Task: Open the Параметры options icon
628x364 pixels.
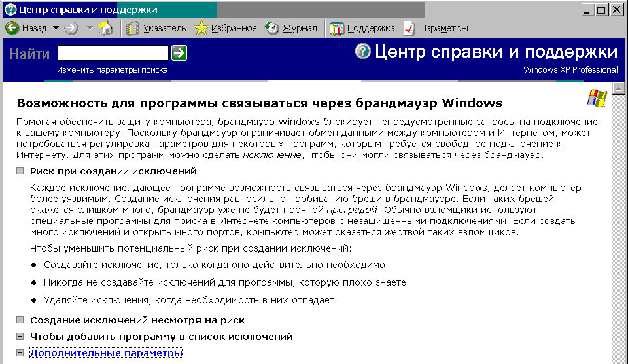Action: [409, 28]
